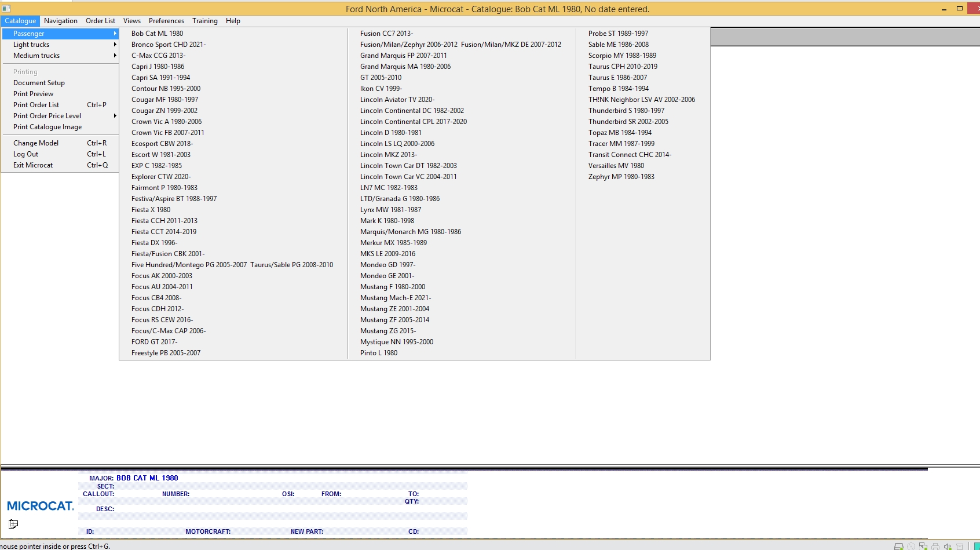Click the MICROCAT logo
Viewport: 980px width, 550px height.
tap(41, 506)
